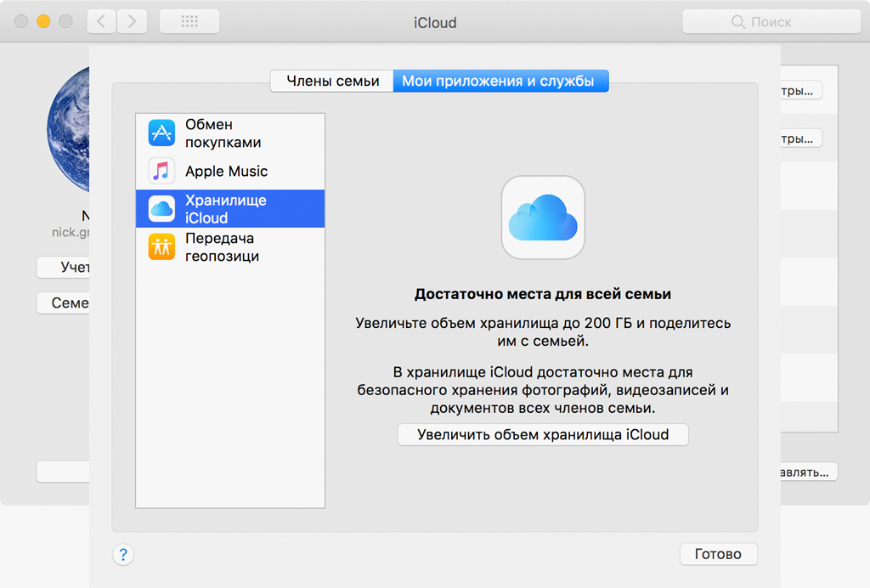Screen dimensions: 870x588
Task: Choose the Apple Music row
Action: pyautogui.click(x=230, y=171)
